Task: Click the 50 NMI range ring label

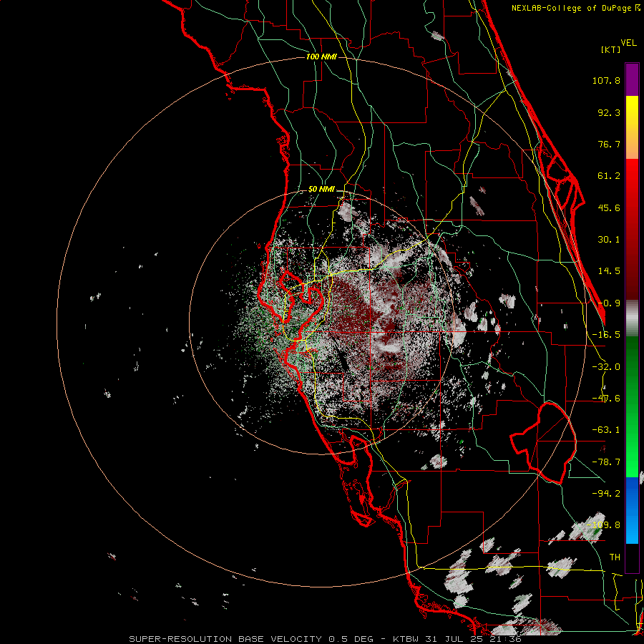Action: tap(321, 190)
